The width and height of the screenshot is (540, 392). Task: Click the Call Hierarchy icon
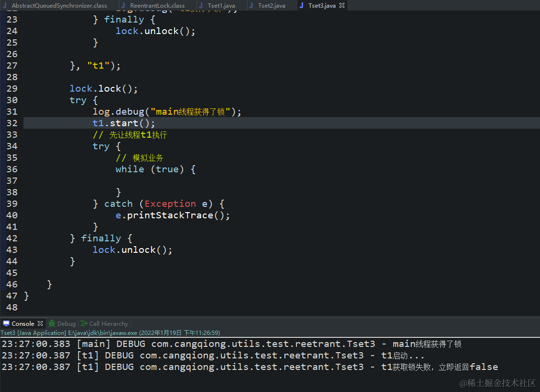(84, 323)
